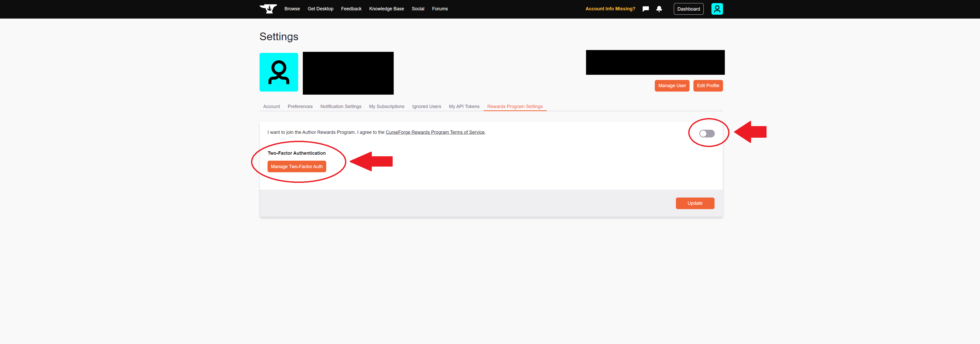Open the Notification Settings tab

click(340, 107)
